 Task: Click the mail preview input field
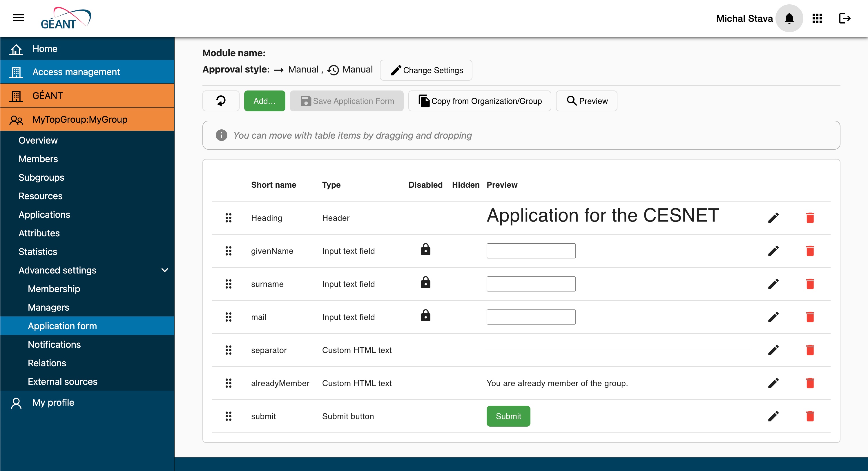pos(531,317)
